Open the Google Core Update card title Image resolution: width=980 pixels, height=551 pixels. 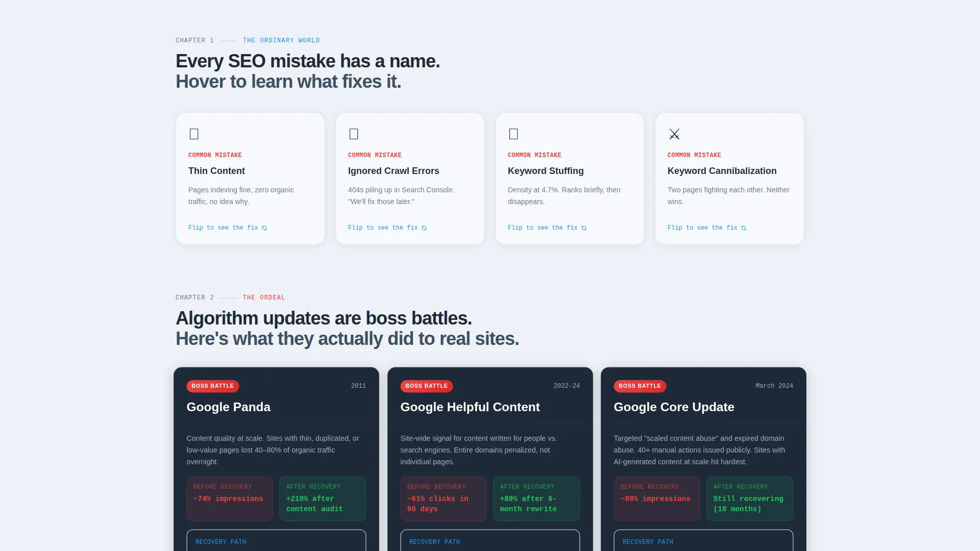674,407
